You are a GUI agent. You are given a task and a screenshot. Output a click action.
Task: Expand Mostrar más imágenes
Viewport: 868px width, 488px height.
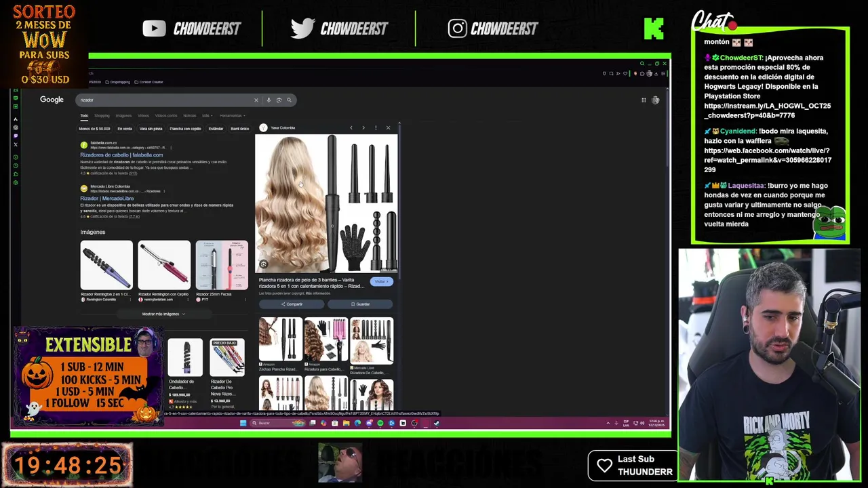(163, 314)
